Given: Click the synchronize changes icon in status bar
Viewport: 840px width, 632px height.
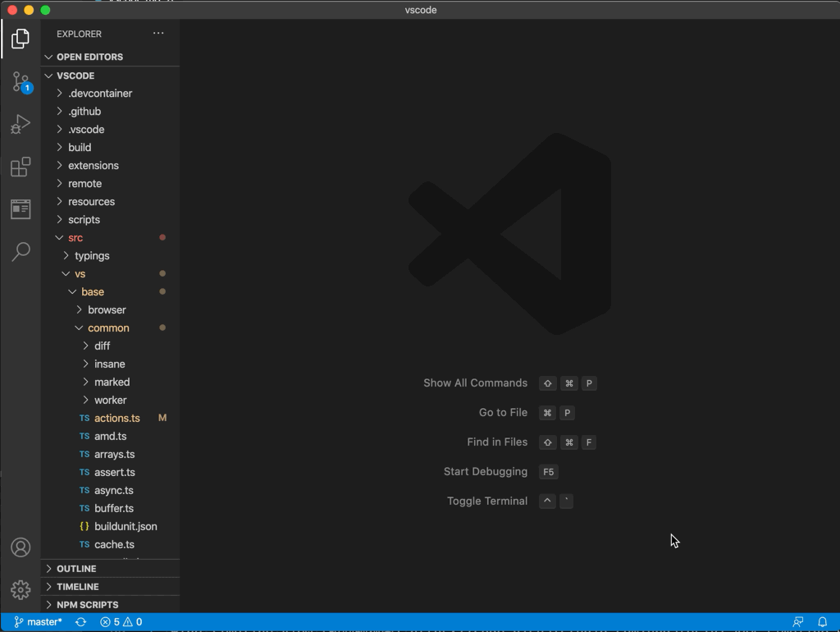Looking at the screenshot, I should 80,622.
